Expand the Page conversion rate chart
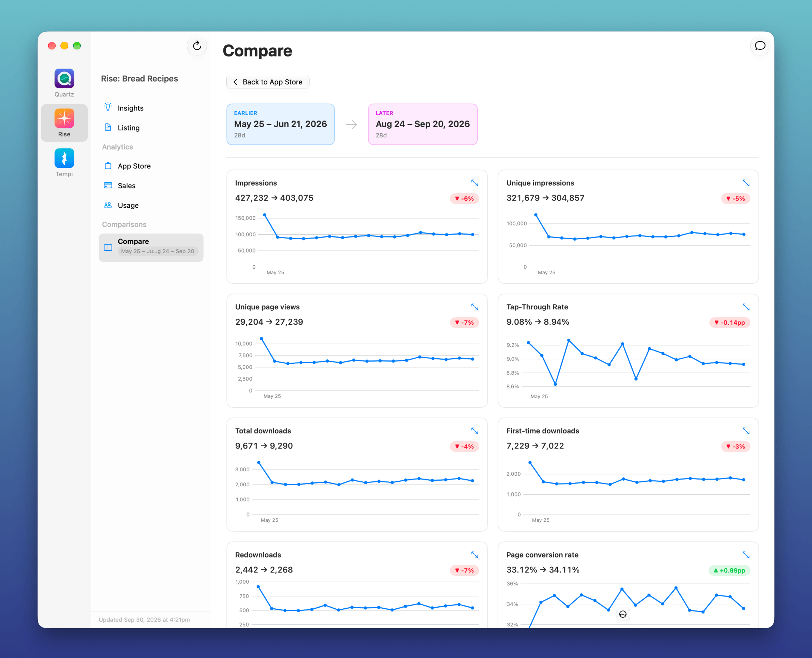Viewport: 812px width, 658px height. [746, 555]
